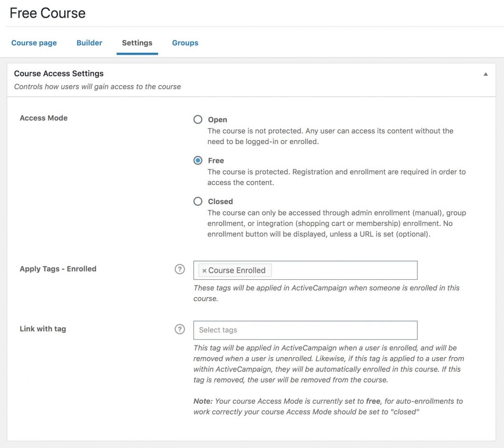The height and width of the screenshot is (448, 504).
Task: Click help icon beside Link with tag
Action: point(180,329)
